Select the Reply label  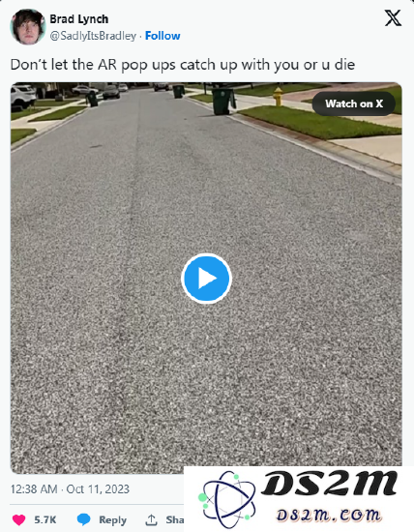click(112, 519)
